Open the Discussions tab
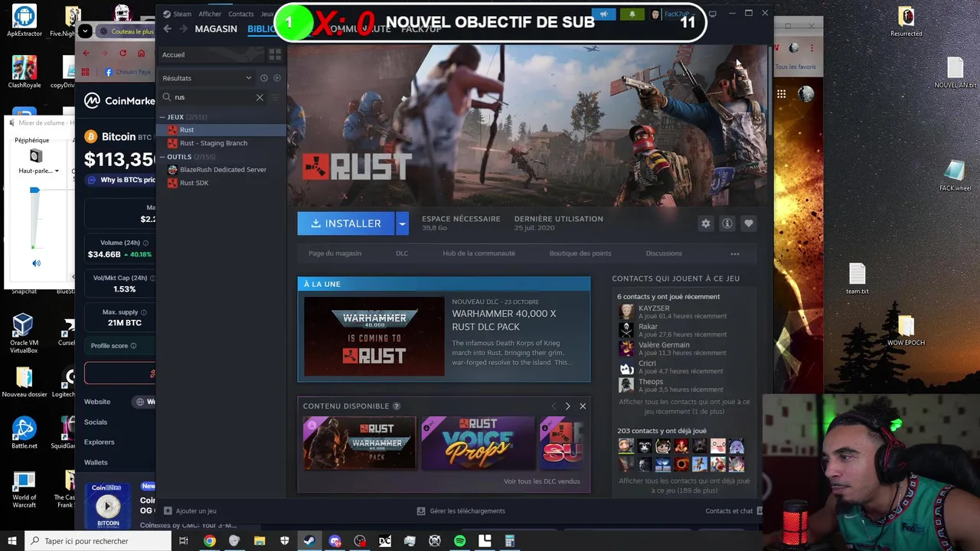The width and height of the screenshot is (980, 551). (664, 253)
